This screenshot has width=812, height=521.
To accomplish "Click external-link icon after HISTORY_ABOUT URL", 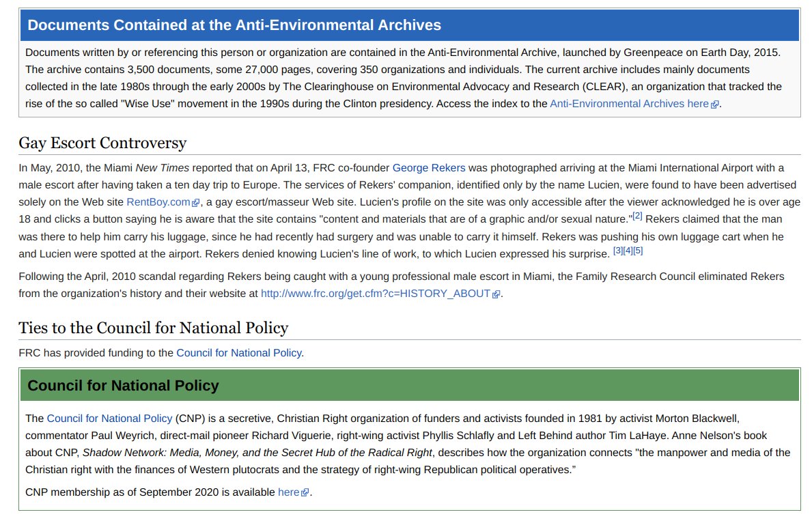I will coord(496,295).
